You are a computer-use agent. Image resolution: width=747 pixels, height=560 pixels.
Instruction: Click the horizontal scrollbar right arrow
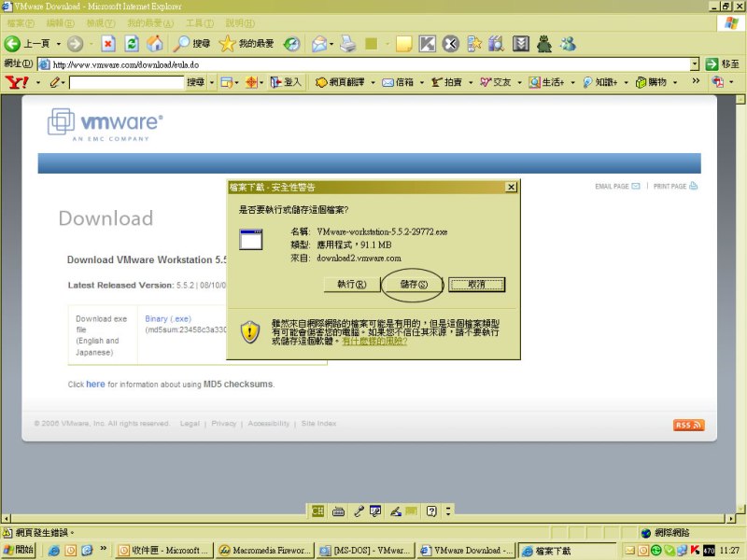coord(731,518)
